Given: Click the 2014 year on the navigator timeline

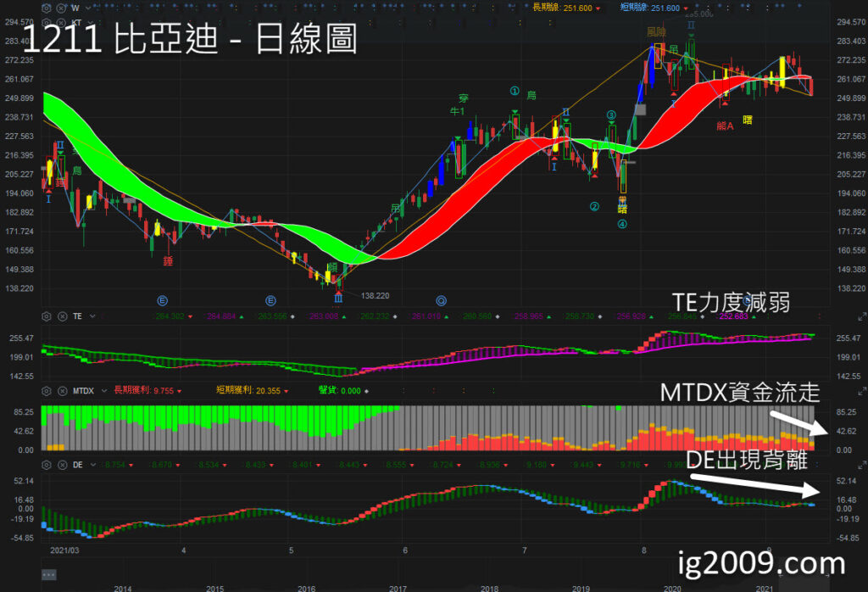Looking at the screenshot, I should (x=122, y=588).
